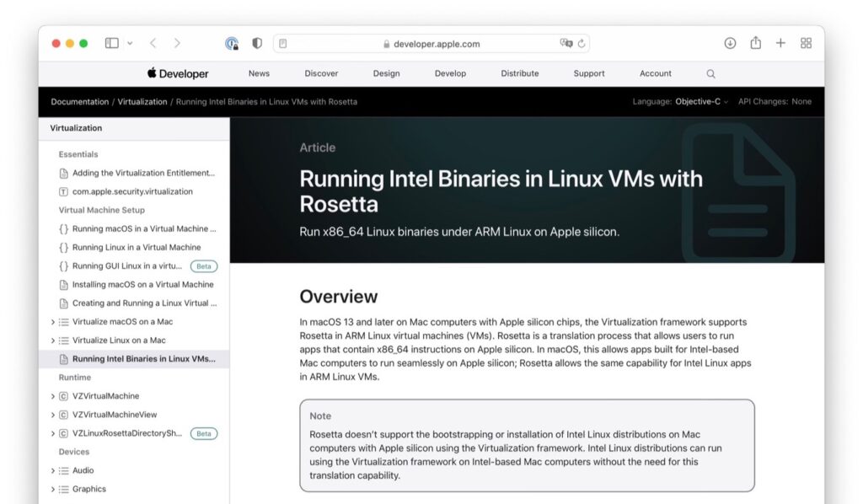Click the Virtualization breadcrumb link
Screen dimensions: 863x504
coord(142,101)
